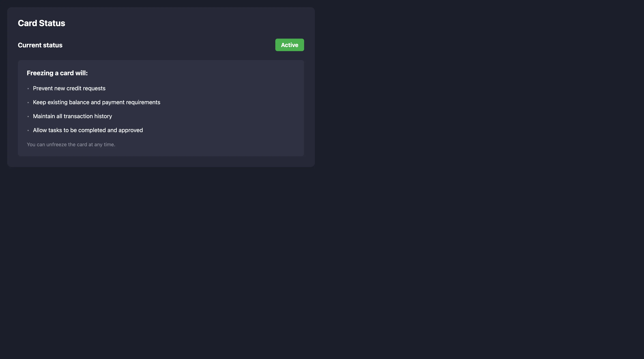This screenshot has width=644, height=359.
Task: Click the note about unfreezing the card
Action: point(71,144)
